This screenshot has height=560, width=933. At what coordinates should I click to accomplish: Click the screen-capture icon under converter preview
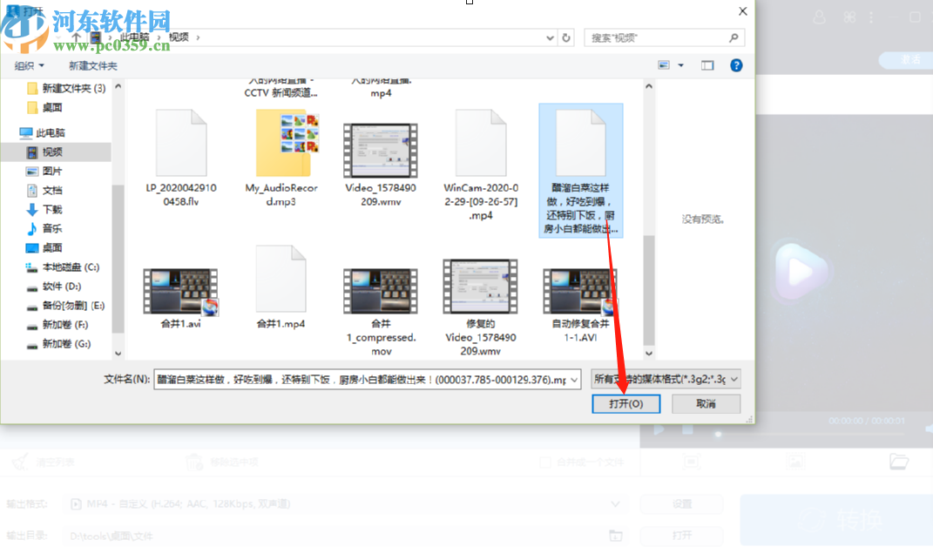[691, 462]
